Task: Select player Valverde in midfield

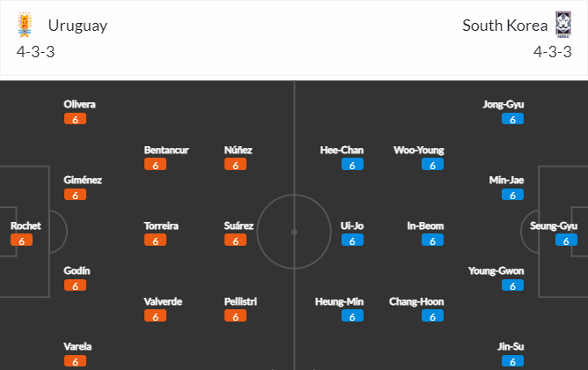Action: 163,301
